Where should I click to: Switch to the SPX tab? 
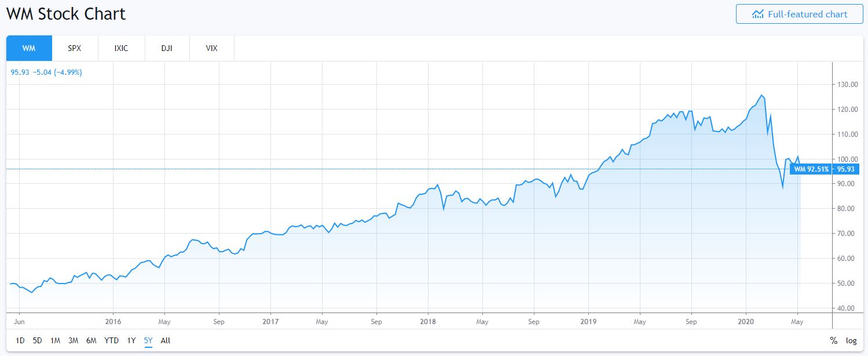pos(75,48)
